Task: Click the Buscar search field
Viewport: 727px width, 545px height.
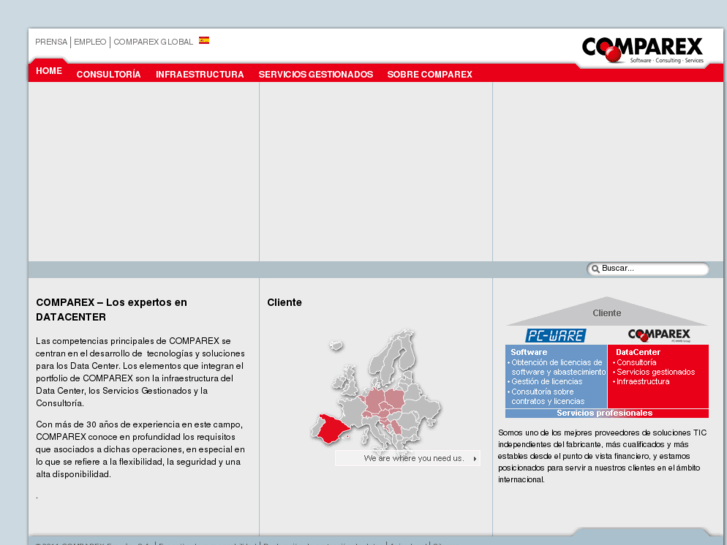Action: [x=648, y=269]
